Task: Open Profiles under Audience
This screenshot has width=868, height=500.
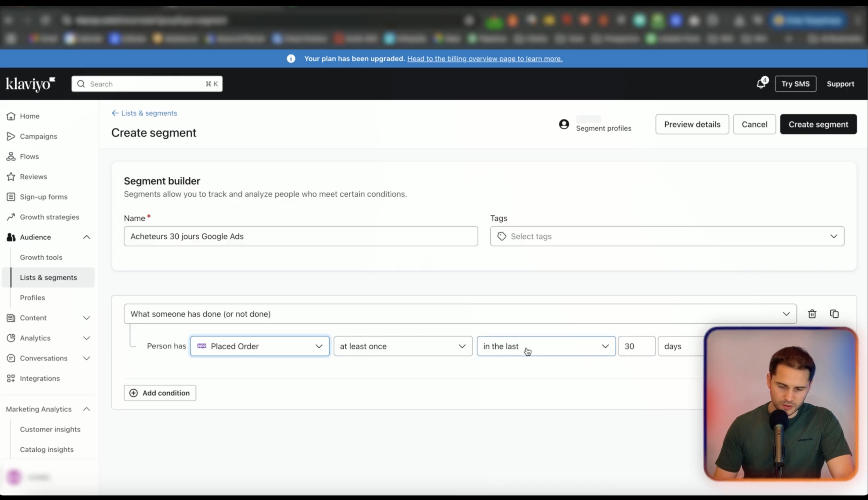Action: click(x=32, y=298)
